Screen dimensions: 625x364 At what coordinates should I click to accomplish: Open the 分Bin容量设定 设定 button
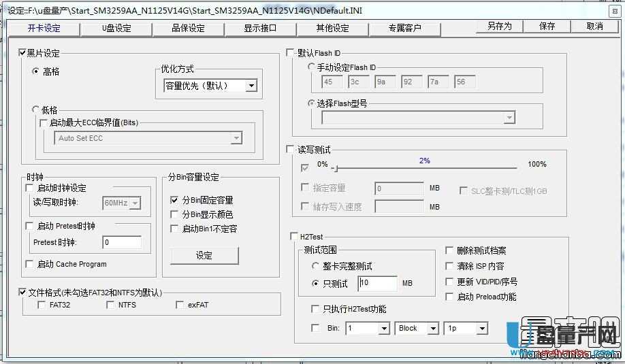(x=204, y=255)
